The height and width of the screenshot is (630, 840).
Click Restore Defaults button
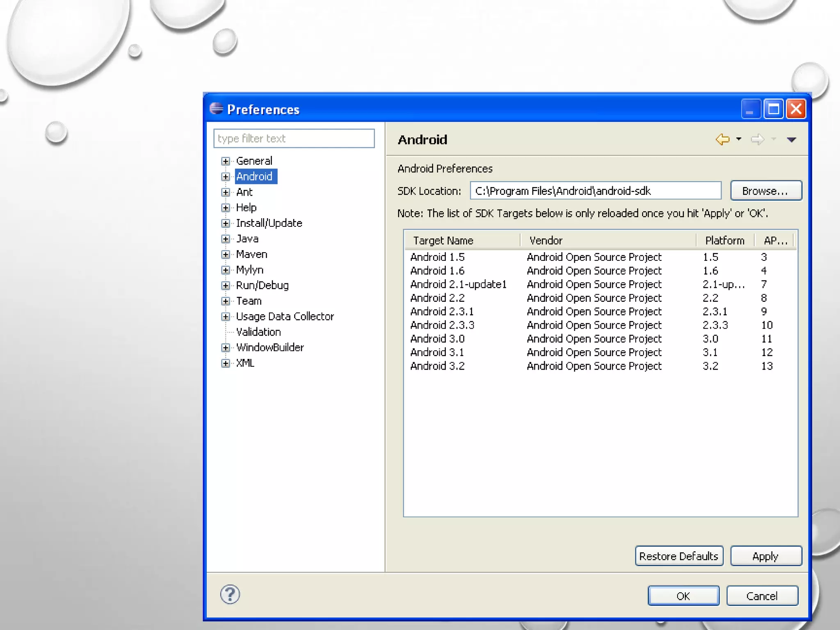[679, 556]
